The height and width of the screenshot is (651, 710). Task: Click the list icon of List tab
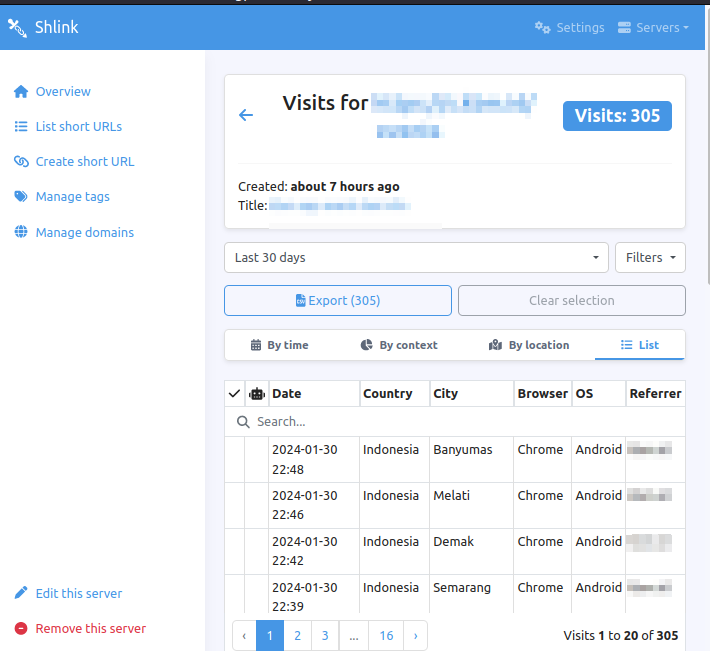tap(626, 345)
